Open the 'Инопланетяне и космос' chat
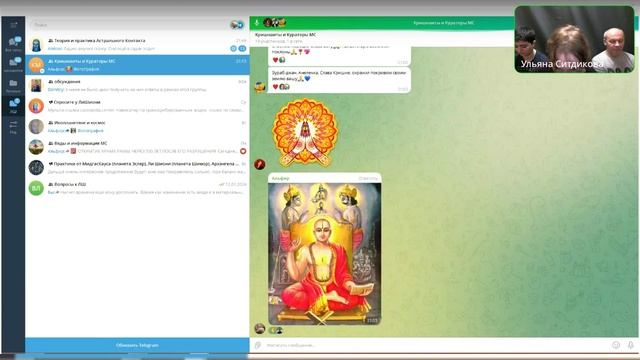Screen dimensions: 640x360 [x=137, y=127]
